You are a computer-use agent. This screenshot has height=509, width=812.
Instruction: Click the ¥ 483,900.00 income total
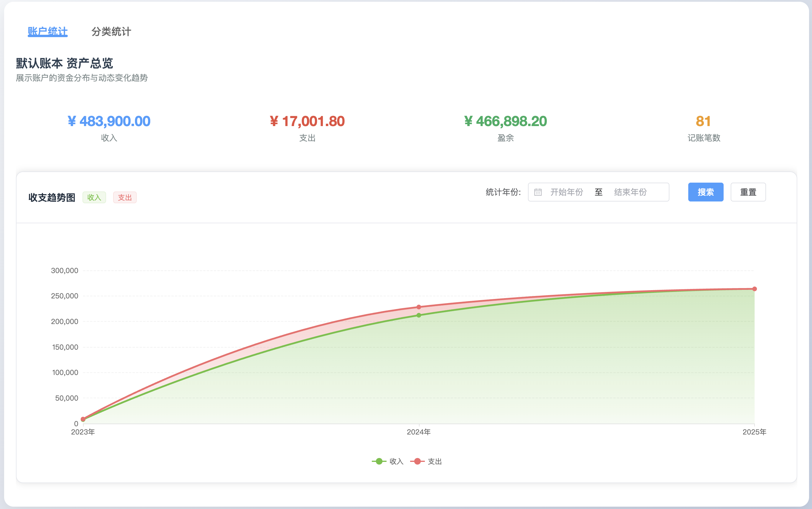click(109, 122)
